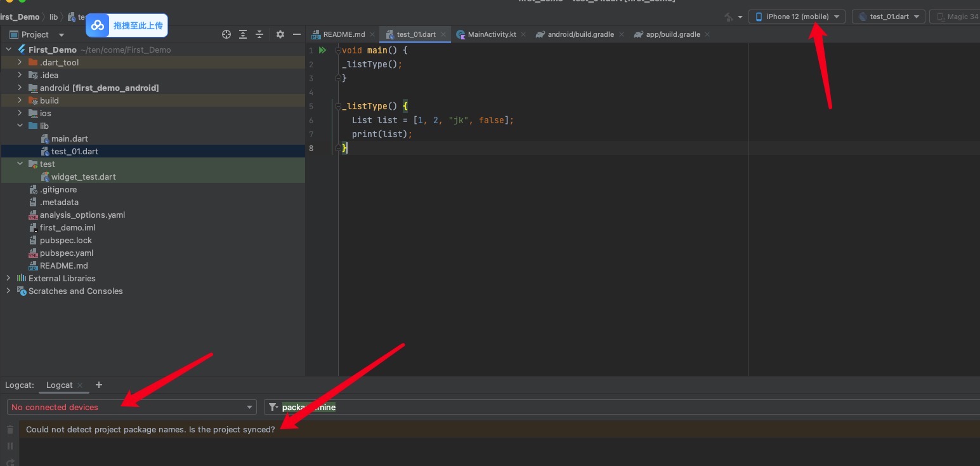Click the lib breadcrumb in navigation bar

pos(53,17)
